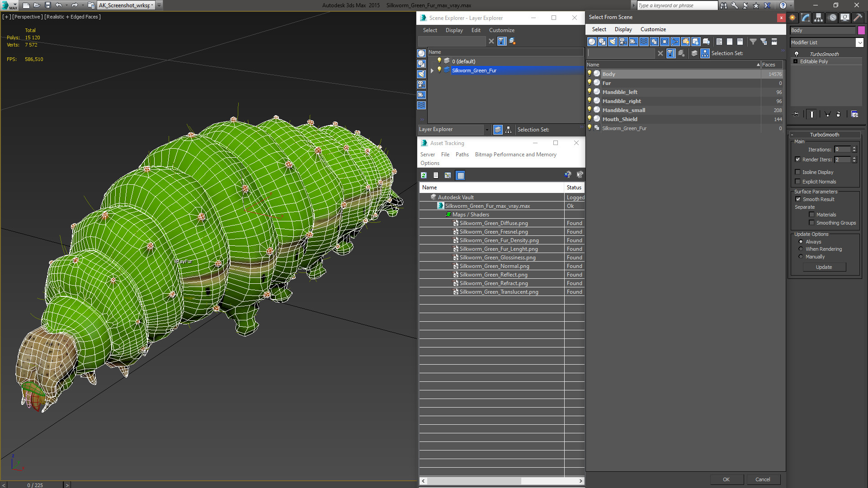Click the Pin Stack icon
868x488 pixels.
[x=796, y=114]
